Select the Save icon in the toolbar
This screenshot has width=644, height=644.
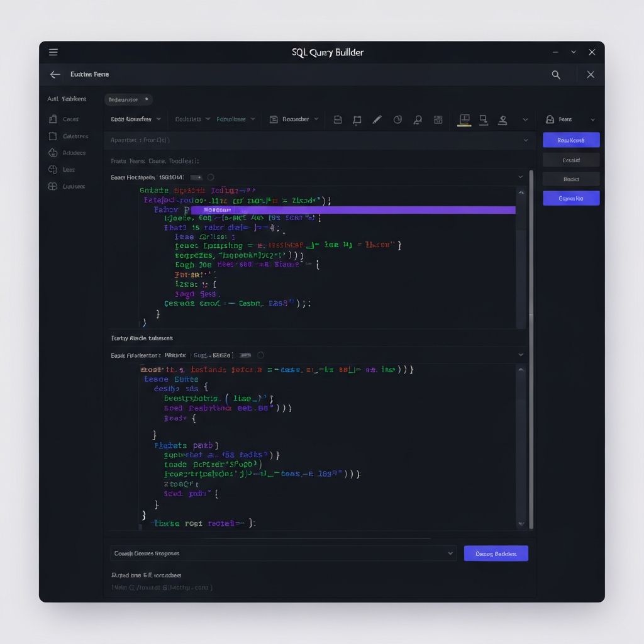[338, 119]
